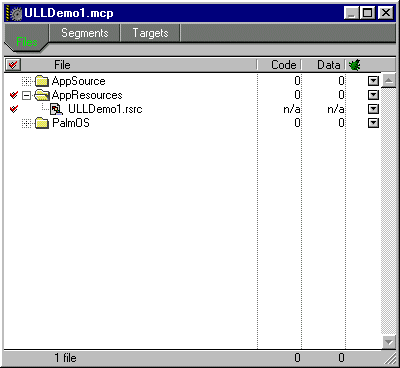Click the Data value 0 for PalmOS

[341, 123]
